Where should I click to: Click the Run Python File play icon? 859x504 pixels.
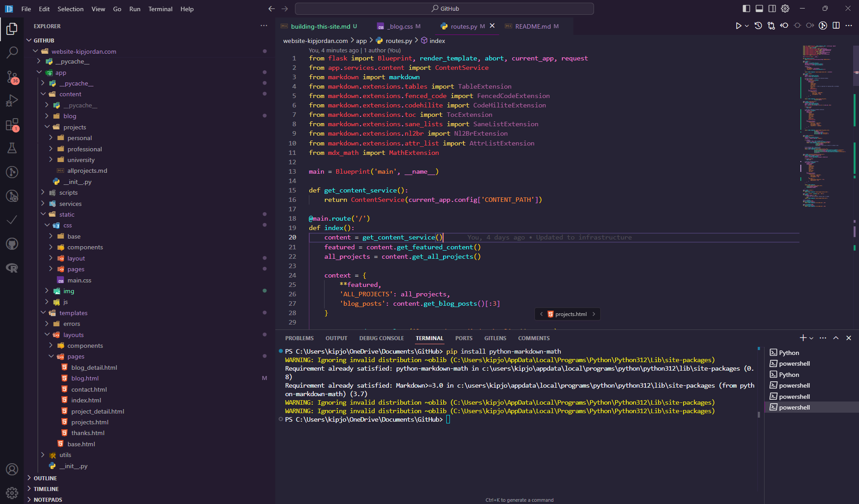738,26
